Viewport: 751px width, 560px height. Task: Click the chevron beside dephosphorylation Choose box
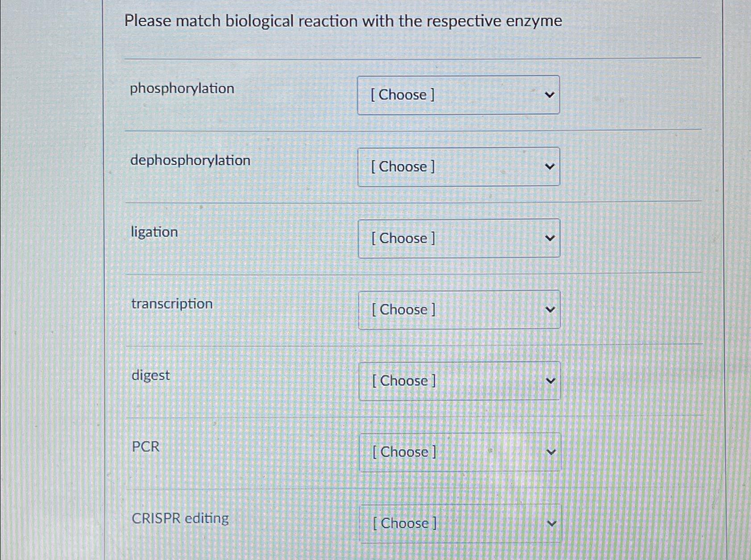pyautogui.click(x=551, y=167)
